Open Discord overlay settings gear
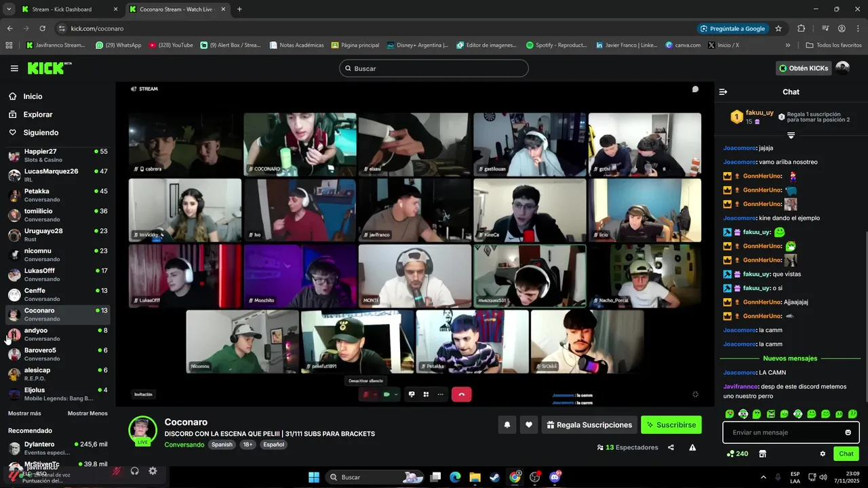 click(153, 471)
